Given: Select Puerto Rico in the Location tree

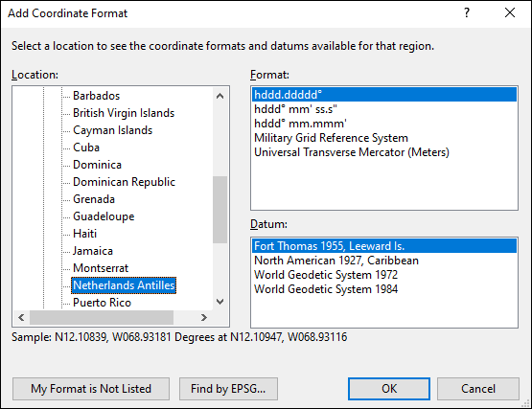Looking at the screenshot, I should pyautogui.click(x=102, y=303).
